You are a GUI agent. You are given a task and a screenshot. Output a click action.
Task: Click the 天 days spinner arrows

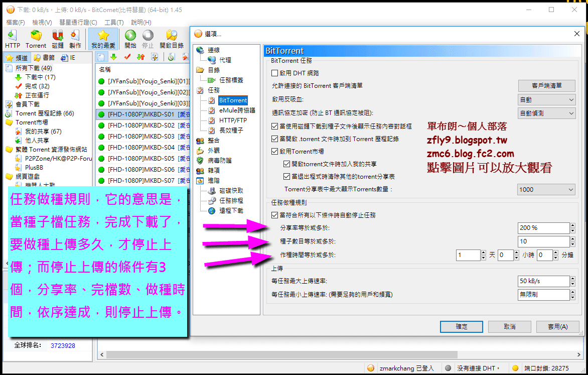click(x=483, y=255)
